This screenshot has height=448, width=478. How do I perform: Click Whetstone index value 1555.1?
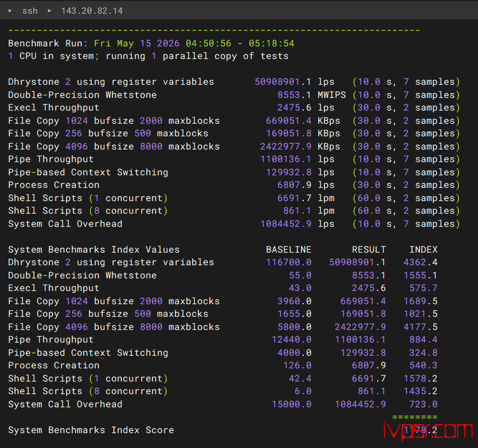tap(420, 276)
